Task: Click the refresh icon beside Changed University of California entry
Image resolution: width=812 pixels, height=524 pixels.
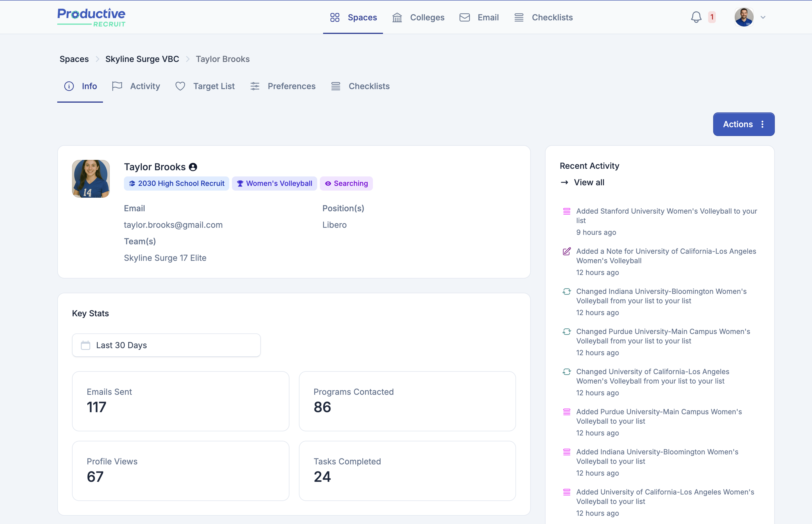Action: point(567,372)
